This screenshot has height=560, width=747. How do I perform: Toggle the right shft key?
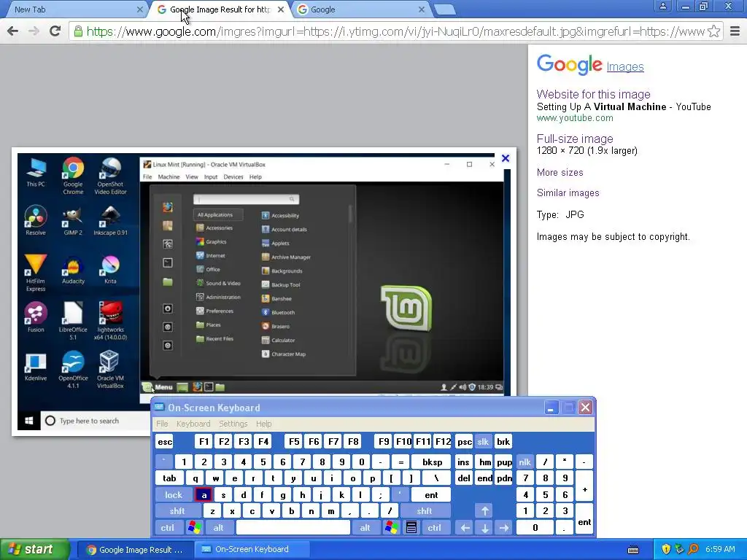point(425,511)
